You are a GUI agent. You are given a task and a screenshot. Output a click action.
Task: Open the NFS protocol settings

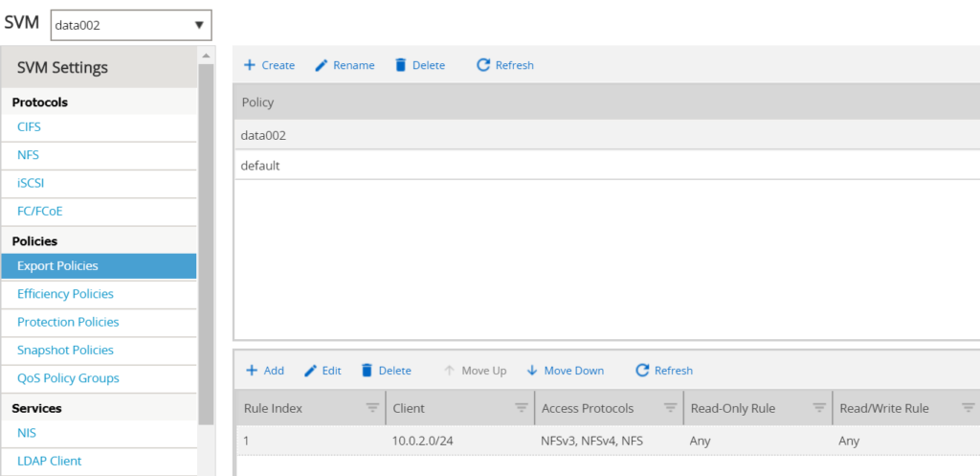[28, 155]
